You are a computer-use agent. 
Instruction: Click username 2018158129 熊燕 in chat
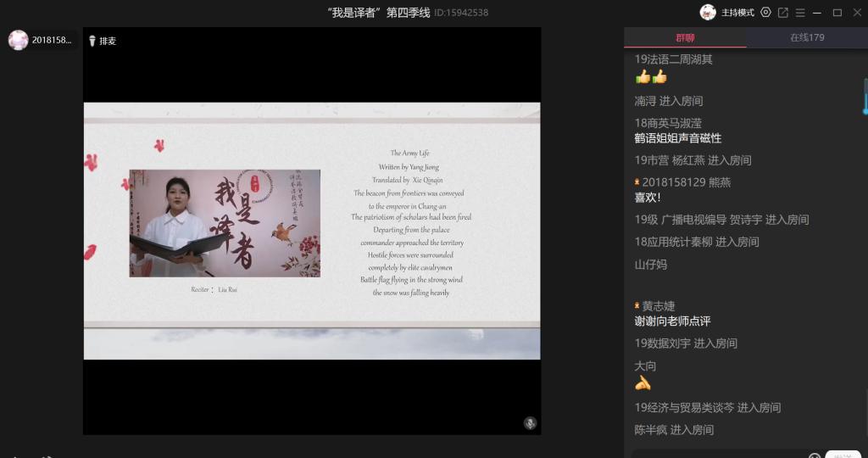[x=686, y=182]
